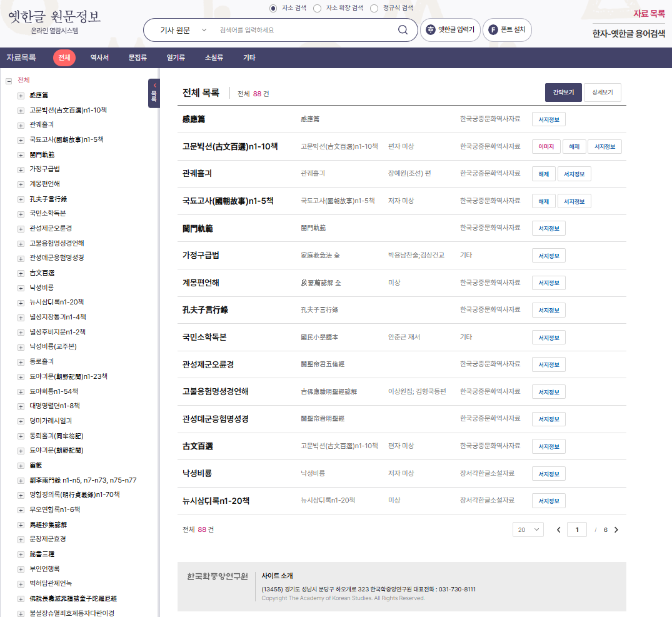Screen dimensions: 672x617
Task: Go to previous page arrow in pagination
Action: click(x=558, y=529)
